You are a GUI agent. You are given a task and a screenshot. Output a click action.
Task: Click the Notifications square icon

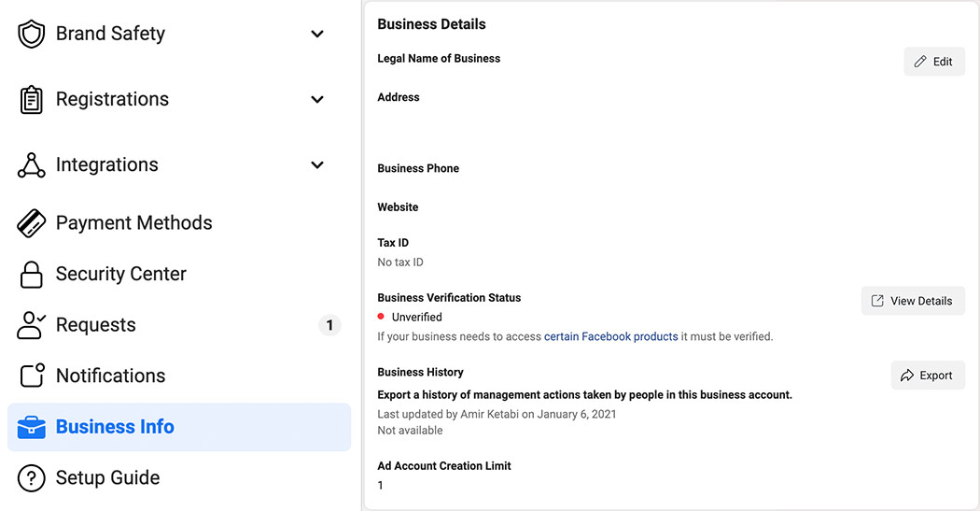coord(33,376)
